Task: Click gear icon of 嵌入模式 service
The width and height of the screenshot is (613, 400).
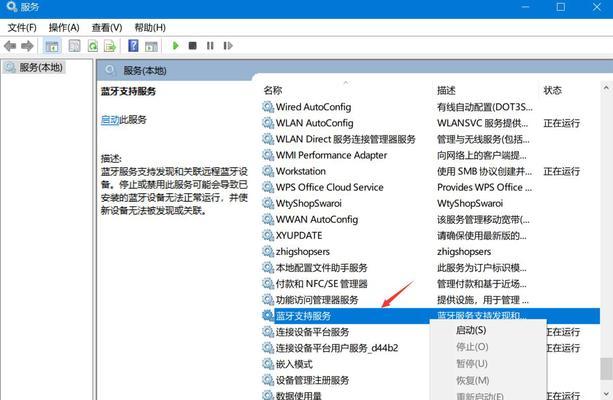Action: [268, 364]
